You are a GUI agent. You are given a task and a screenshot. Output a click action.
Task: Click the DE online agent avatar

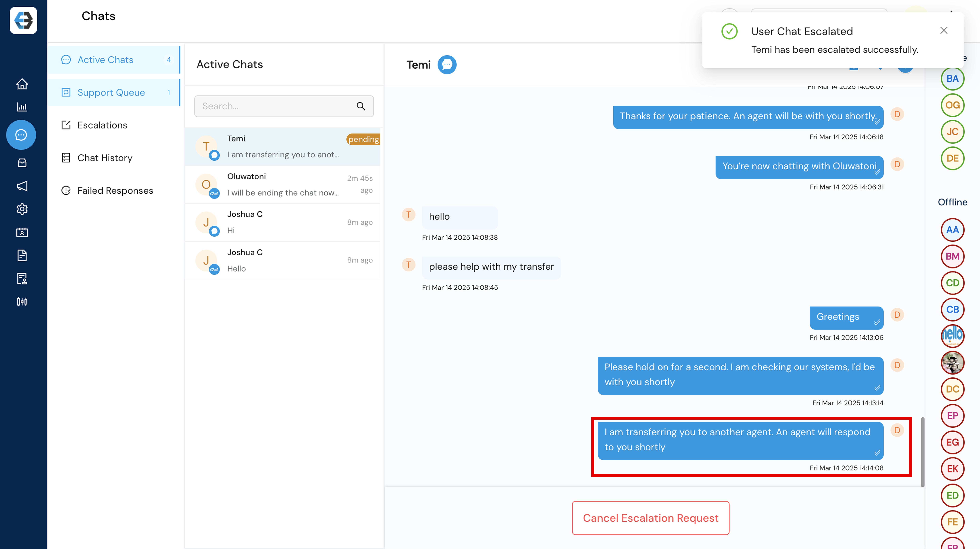(952, 158)
